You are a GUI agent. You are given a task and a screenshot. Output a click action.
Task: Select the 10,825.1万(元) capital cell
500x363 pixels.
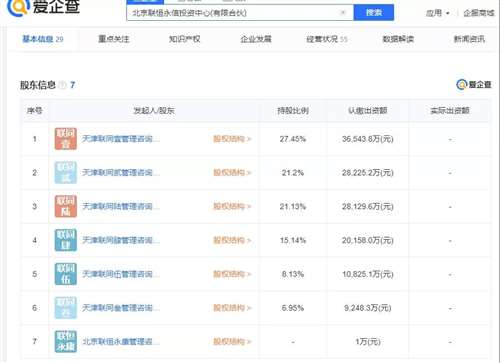tap(368, 274)
